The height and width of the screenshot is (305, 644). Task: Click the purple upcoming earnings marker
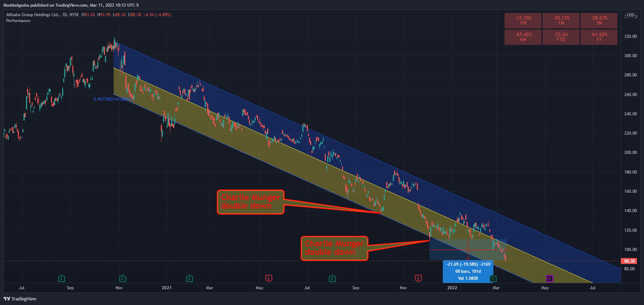(550, 279)
